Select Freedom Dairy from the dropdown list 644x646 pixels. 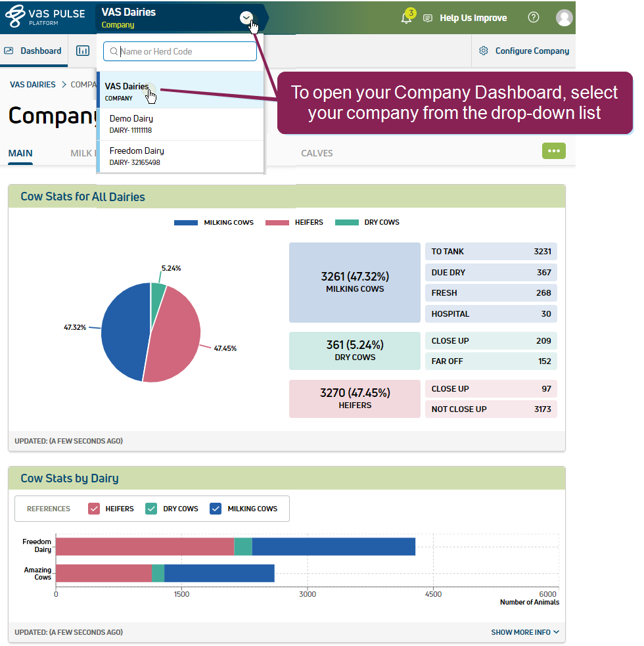[137, 156]
